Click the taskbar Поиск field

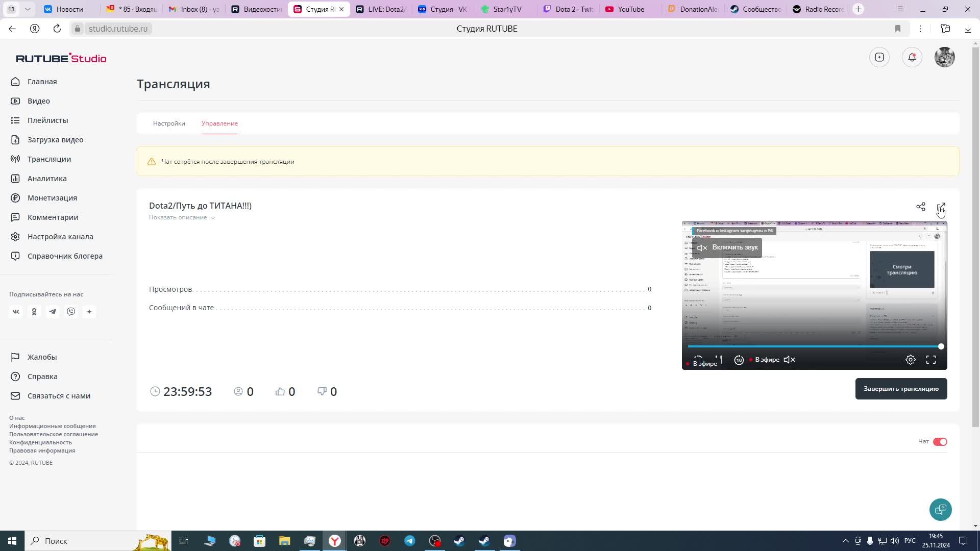97,541
